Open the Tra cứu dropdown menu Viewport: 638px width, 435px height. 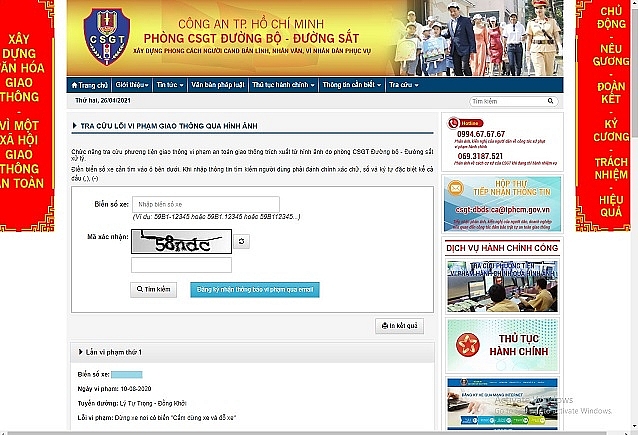[x=403, y=86]
